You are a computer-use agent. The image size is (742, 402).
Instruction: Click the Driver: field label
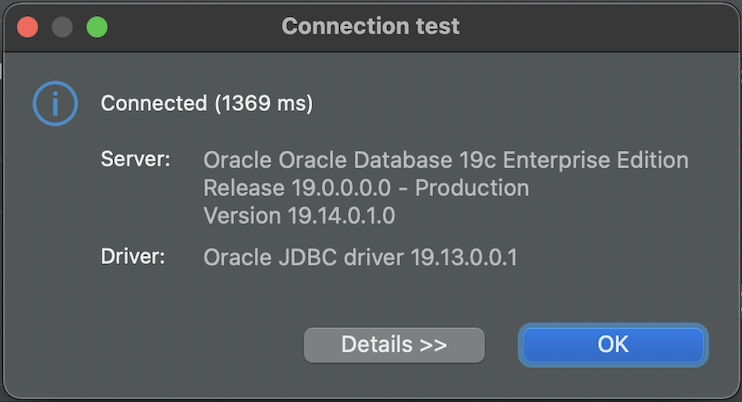coord(132,257)
